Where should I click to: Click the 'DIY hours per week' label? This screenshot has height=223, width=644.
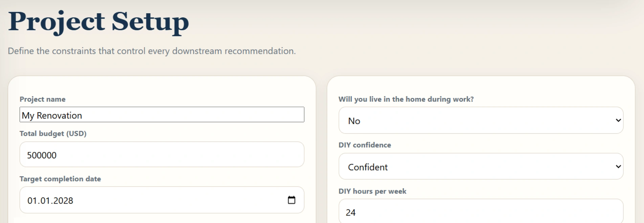tap(373, 191)
